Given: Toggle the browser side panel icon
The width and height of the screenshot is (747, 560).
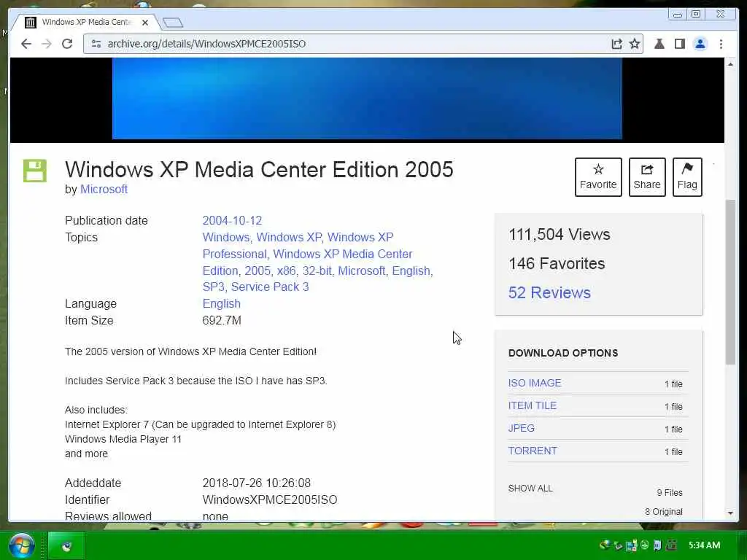Looking at the screenshot, I should coord(680,44).
